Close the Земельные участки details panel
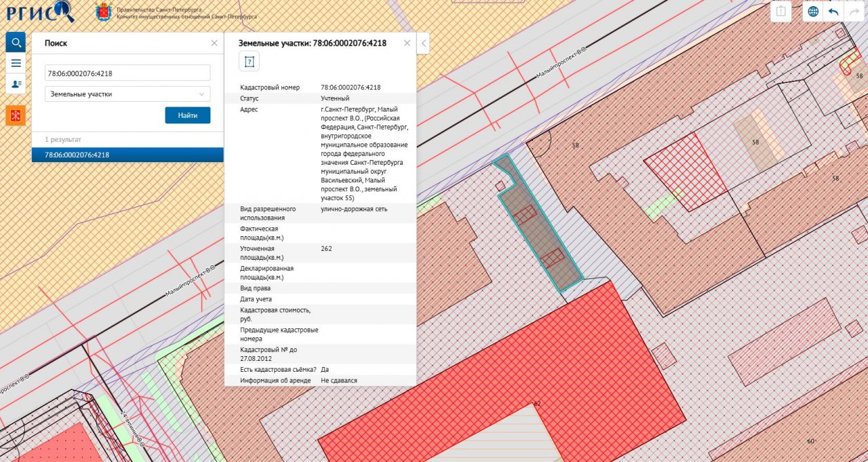 [x=407, y=43]
